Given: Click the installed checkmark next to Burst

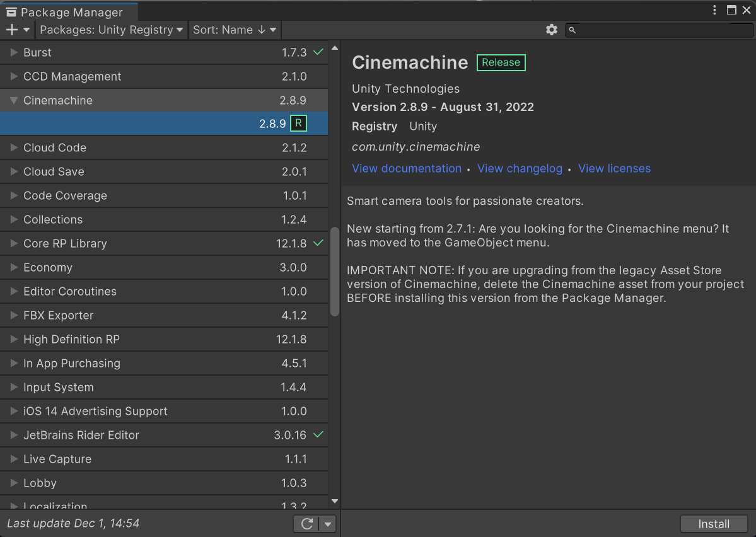Looking at the screenshot, I should (x=318, y=52).
